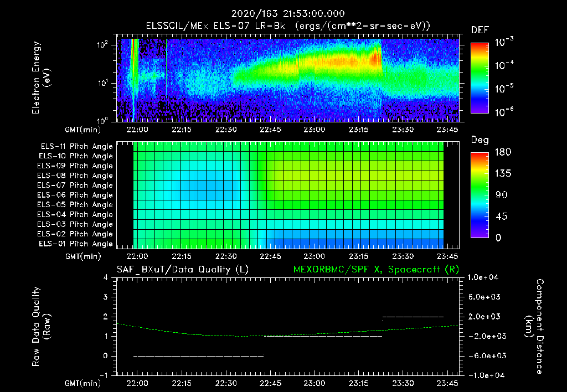Select the ELS-07 Pitch Angle row label
This screenshot has width=567, height=392.
point(75,185)
